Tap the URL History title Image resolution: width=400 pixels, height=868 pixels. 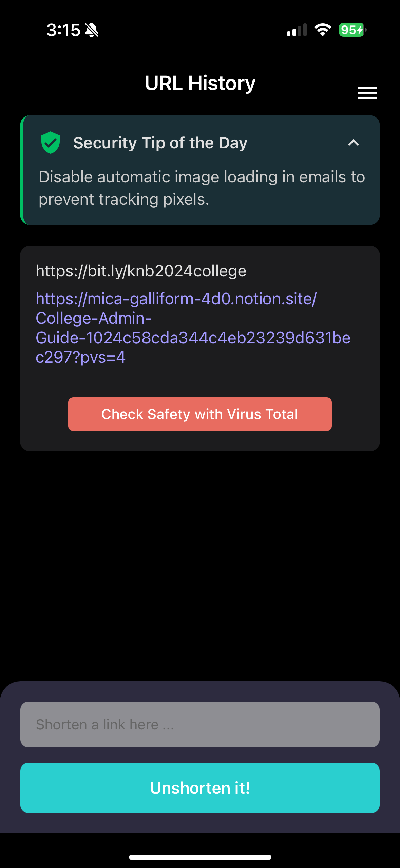200,83
